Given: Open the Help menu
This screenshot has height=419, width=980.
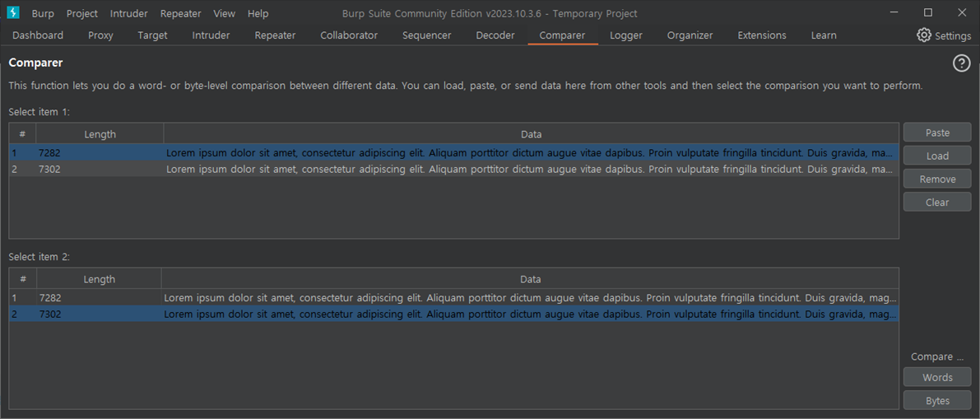Looking at the screenshot, I should pos(258,13).
